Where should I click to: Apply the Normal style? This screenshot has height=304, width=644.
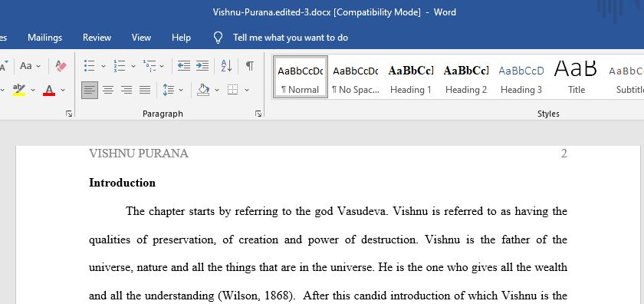point(301,77)
